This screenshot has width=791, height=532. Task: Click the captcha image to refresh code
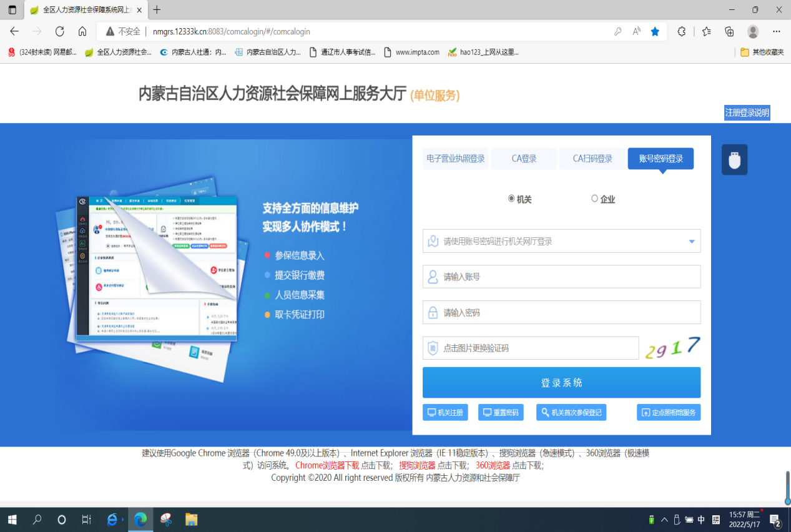(x=672, y=348)
